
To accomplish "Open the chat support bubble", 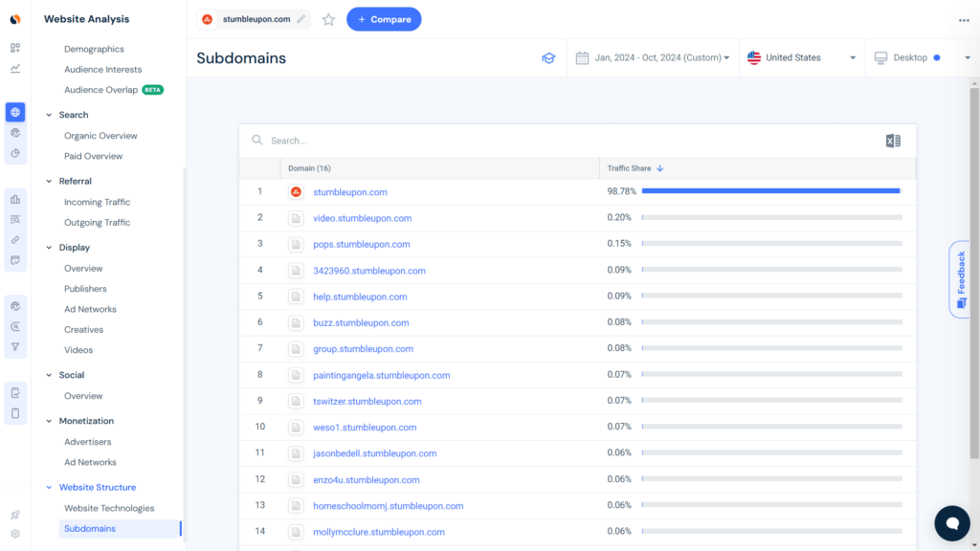I will click(951, 523).
